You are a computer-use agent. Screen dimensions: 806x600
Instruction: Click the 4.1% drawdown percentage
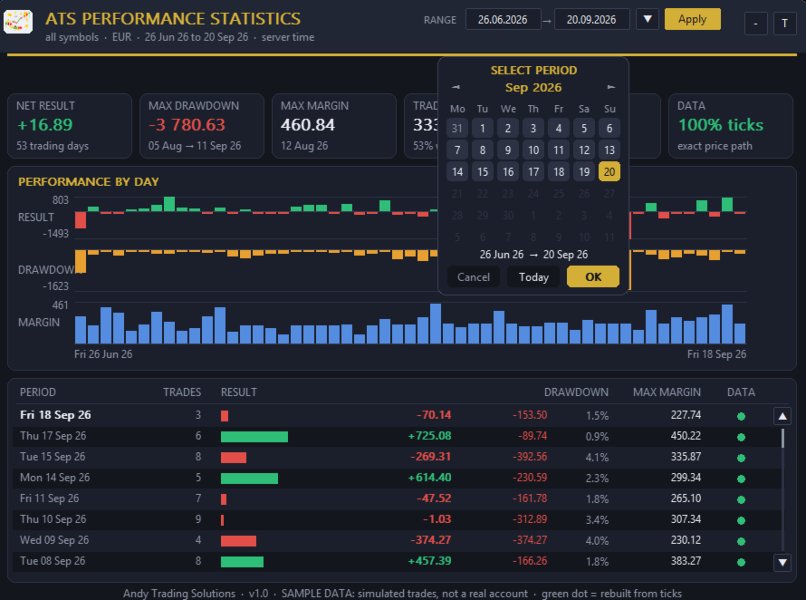(597, 457)
